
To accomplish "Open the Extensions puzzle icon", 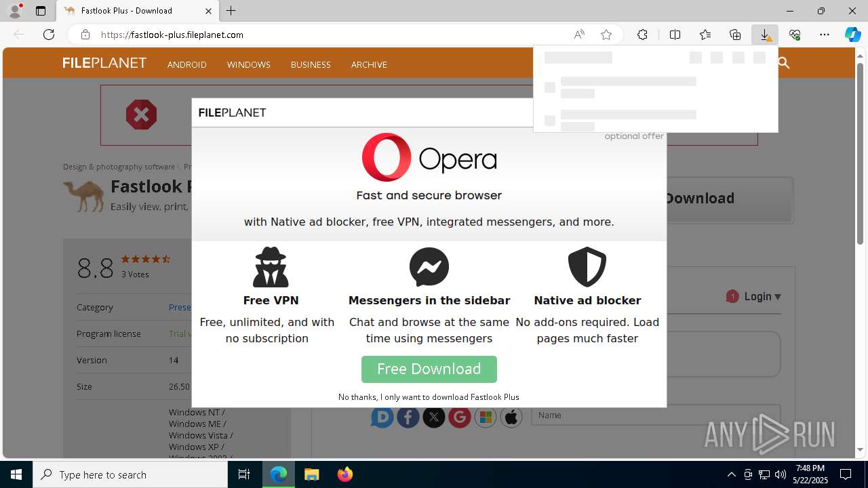I will click(642, 35).
